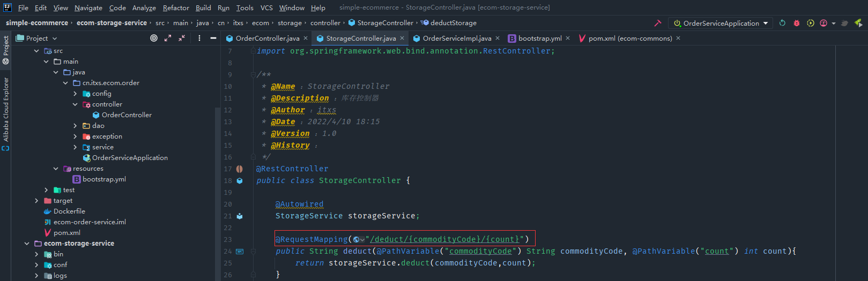Open the VCS menu
Viewport: 868px width, 281px height.
[x=266, y=7]
